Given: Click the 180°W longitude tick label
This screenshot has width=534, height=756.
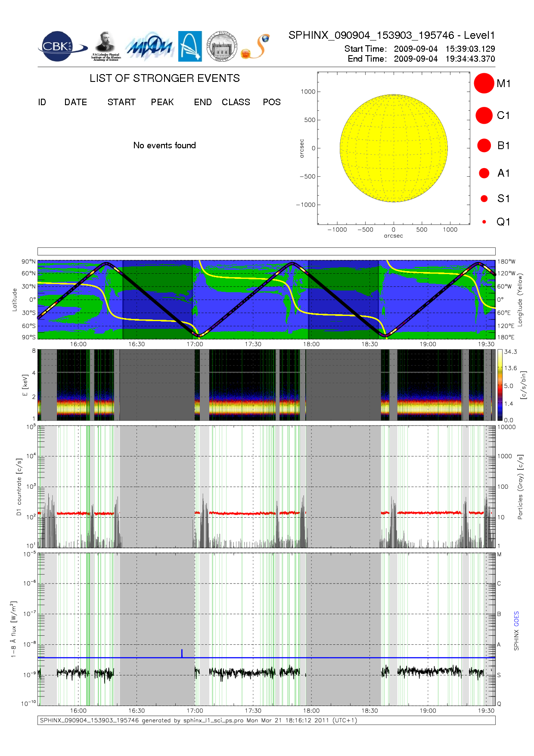Looking at the screenshot, I should coord(506,262).
